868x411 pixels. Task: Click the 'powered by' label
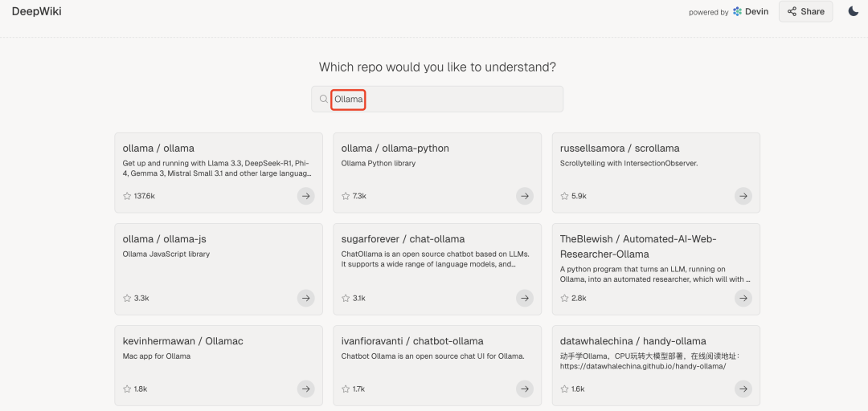click(709, 12)
